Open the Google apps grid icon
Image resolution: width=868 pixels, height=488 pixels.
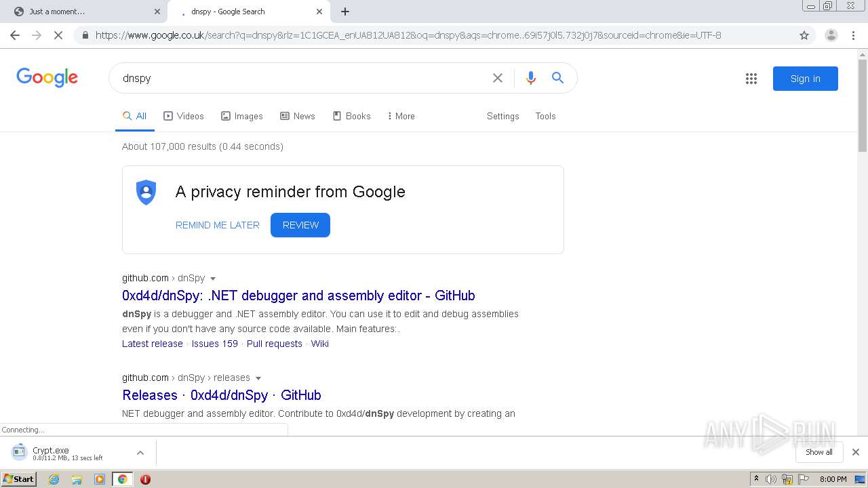pyautogui.click(x=751, y=79)
